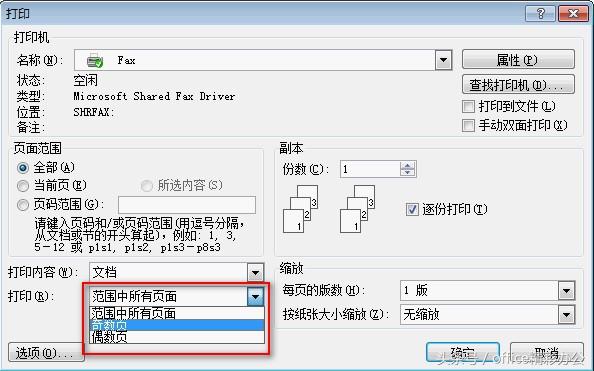Click the Microsoft Shared Fax Driver text

154,96
